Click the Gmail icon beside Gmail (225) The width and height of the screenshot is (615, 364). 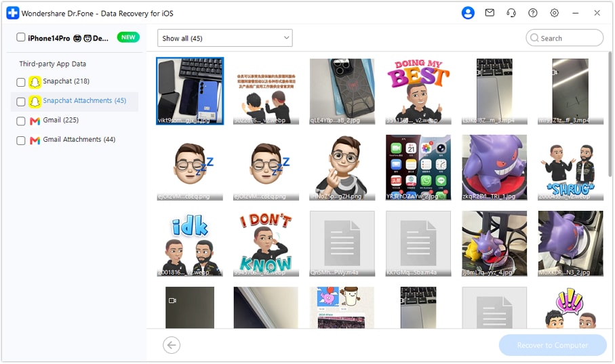(35, 121)
